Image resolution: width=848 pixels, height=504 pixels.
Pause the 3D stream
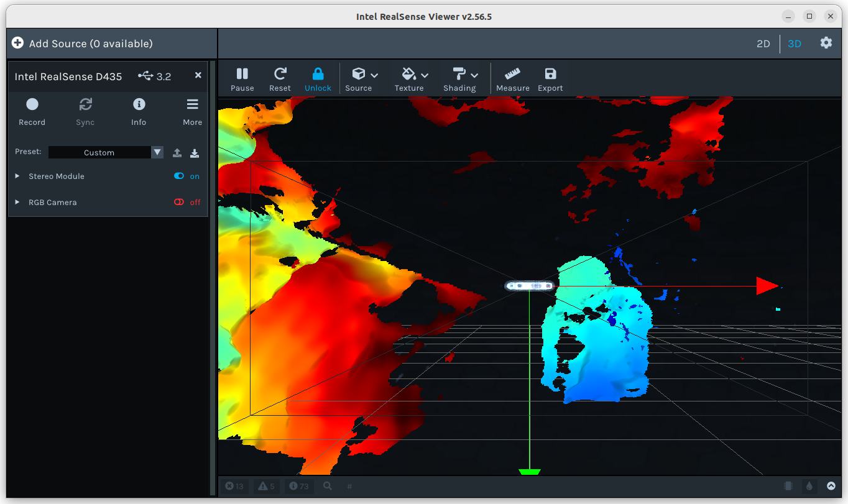242,79
